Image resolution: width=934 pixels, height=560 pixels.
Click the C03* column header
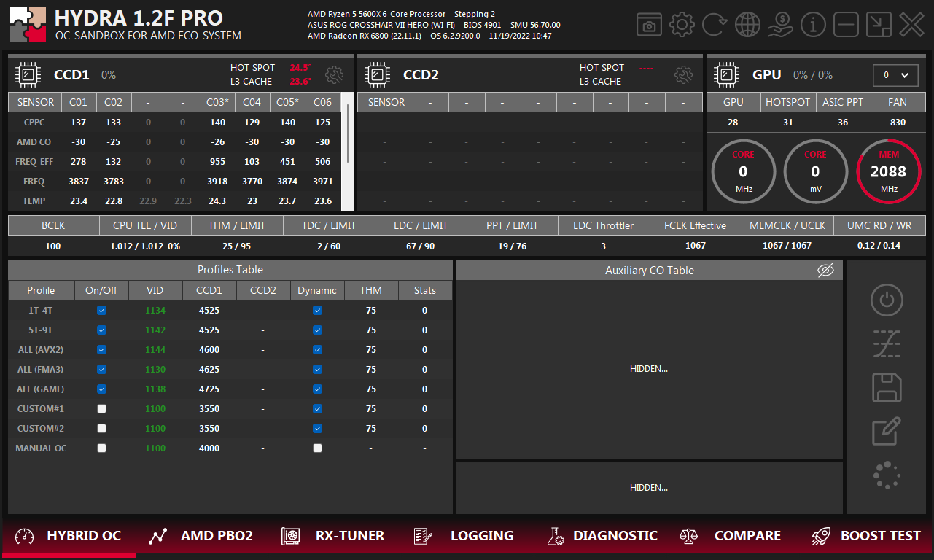217,102
